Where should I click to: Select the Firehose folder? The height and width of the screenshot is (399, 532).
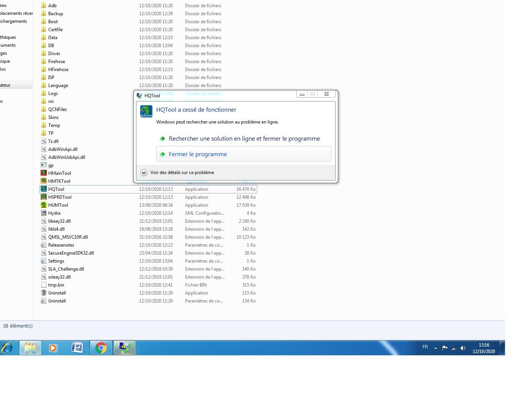pos(57,62)
